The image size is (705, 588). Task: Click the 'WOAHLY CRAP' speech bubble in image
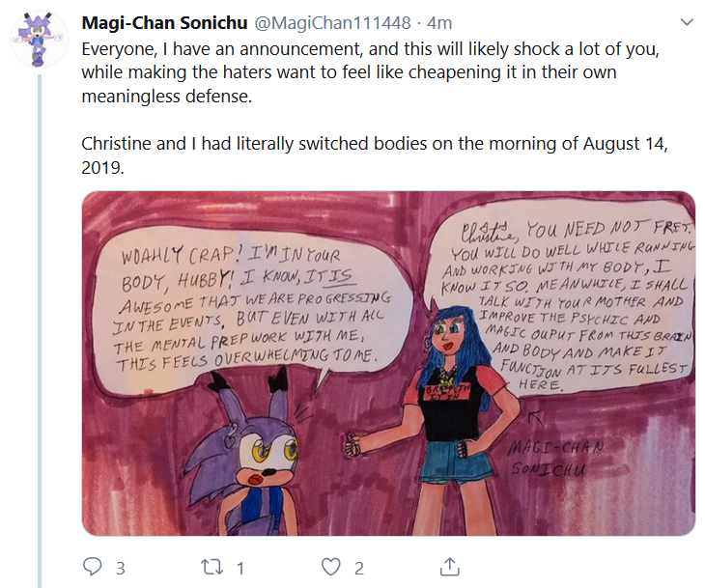tap(252, 313)
